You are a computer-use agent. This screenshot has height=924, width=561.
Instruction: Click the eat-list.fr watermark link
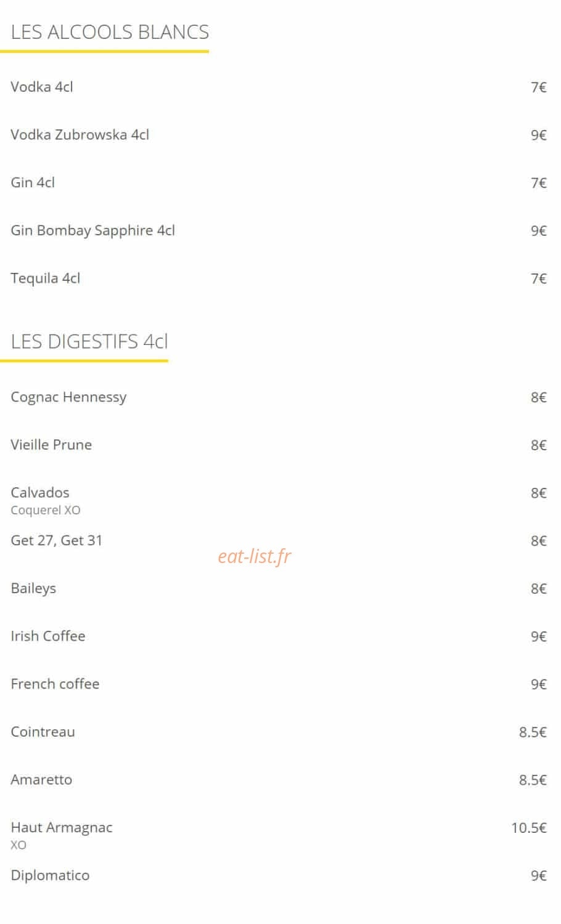coord(255,556)
